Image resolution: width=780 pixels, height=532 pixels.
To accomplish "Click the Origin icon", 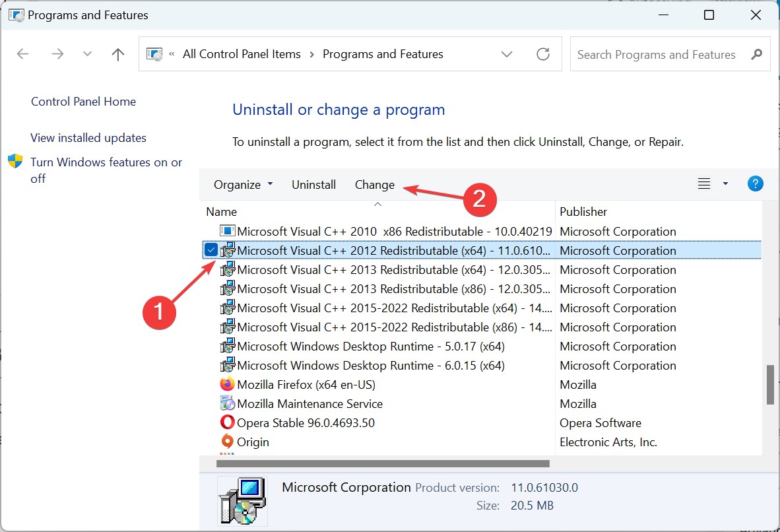I will click(227, 442).
